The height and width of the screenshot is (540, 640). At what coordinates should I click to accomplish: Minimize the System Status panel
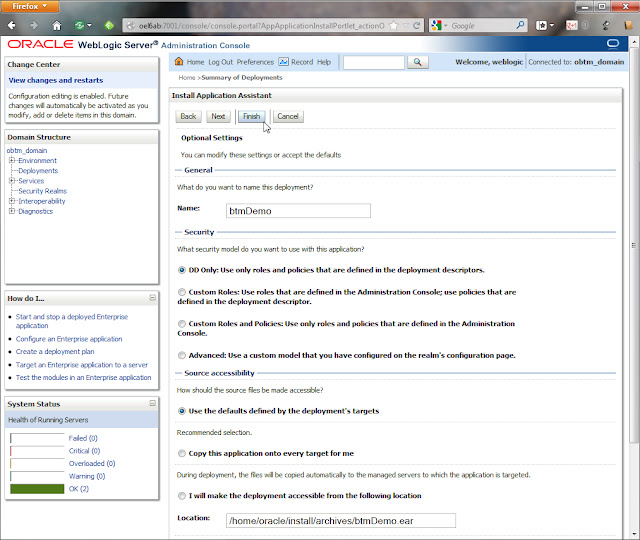(152, 403)
